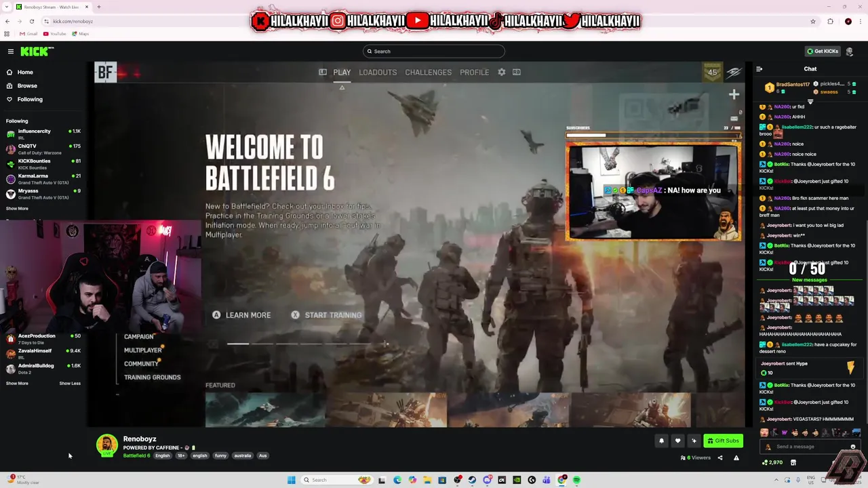868x488 pixels.
Task: Jump to New messages in chat
Action: [x=810, y=280]
